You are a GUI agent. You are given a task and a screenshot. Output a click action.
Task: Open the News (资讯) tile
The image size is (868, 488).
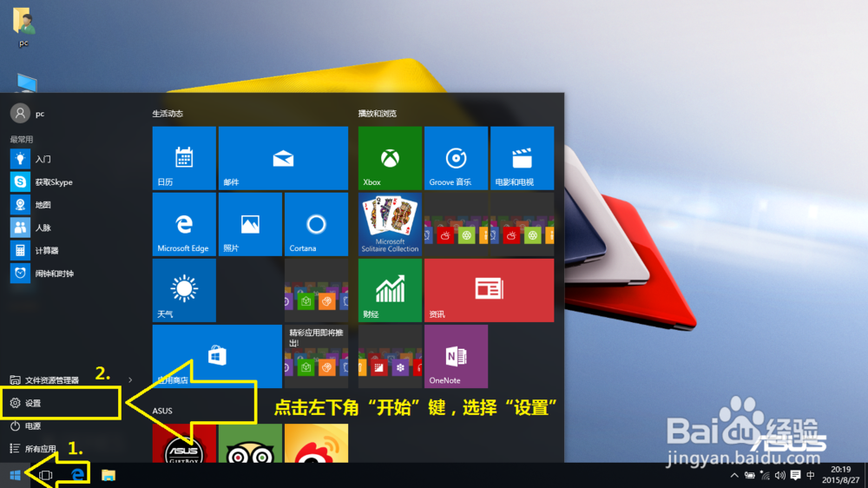pos(489,290)
